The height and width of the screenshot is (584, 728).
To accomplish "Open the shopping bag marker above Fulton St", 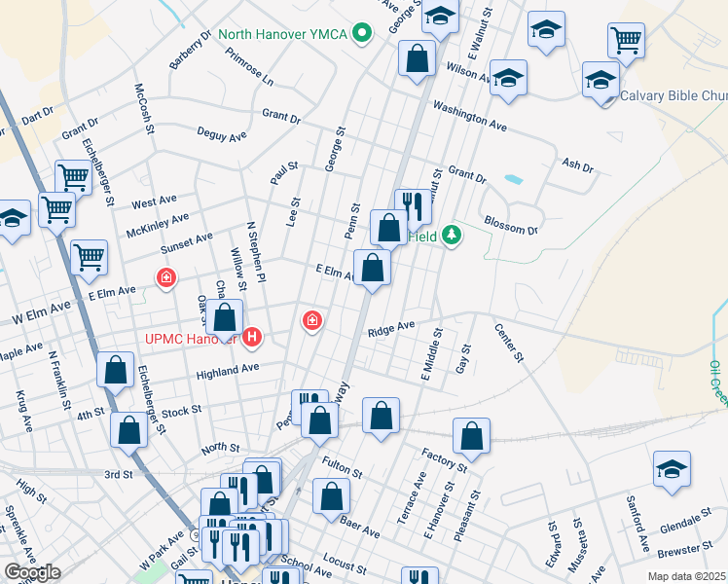I will point(381,418).
